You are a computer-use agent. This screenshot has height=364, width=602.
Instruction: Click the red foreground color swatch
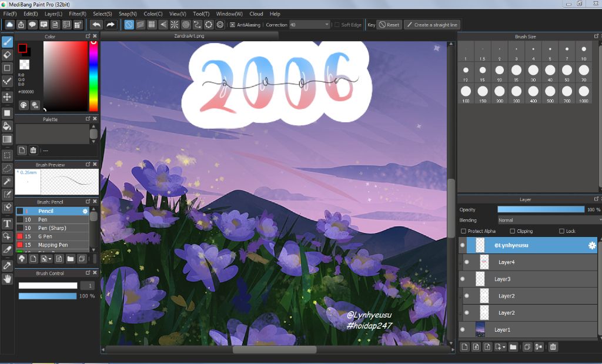tap(22, 48)
